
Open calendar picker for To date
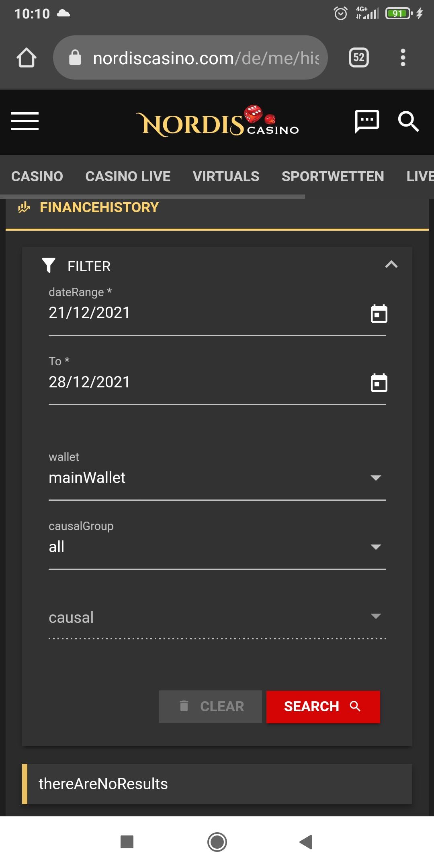379,383
